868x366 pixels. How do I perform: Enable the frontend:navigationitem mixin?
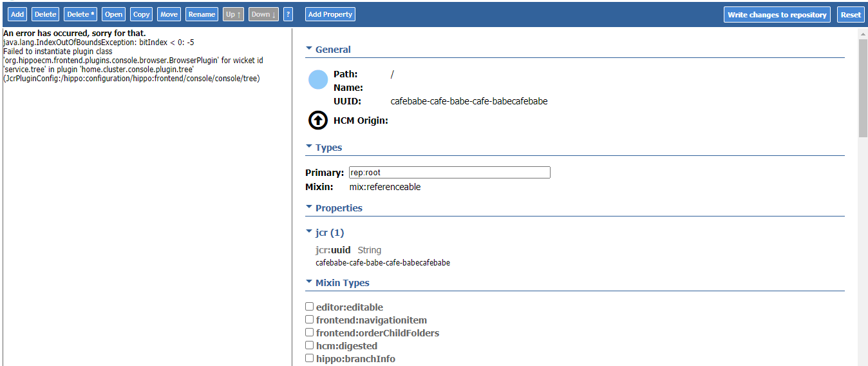(310, 320)
